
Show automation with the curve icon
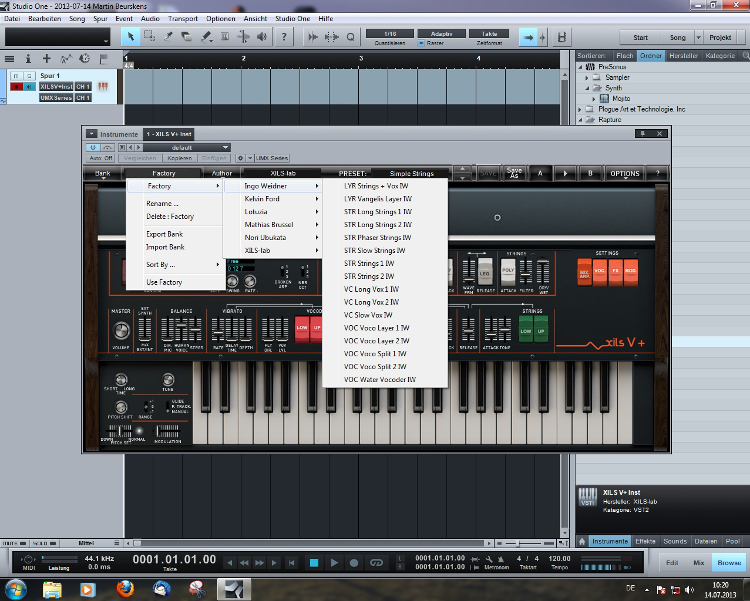66,59
